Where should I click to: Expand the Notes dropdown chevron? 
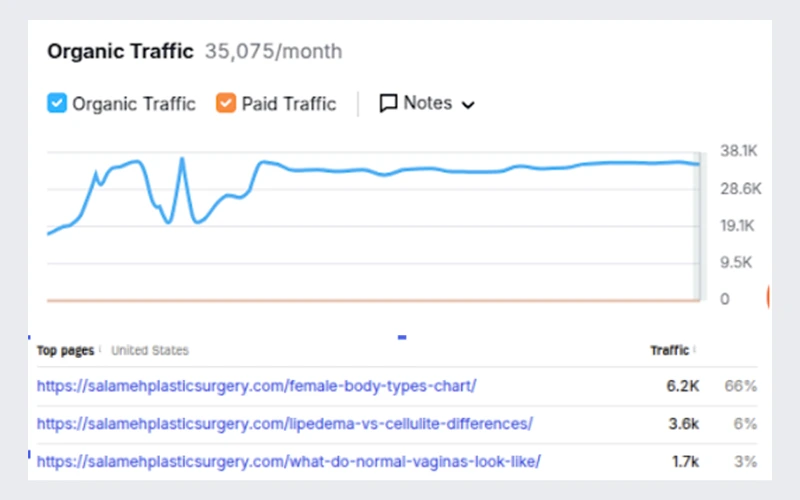click(x=468, y=105)
